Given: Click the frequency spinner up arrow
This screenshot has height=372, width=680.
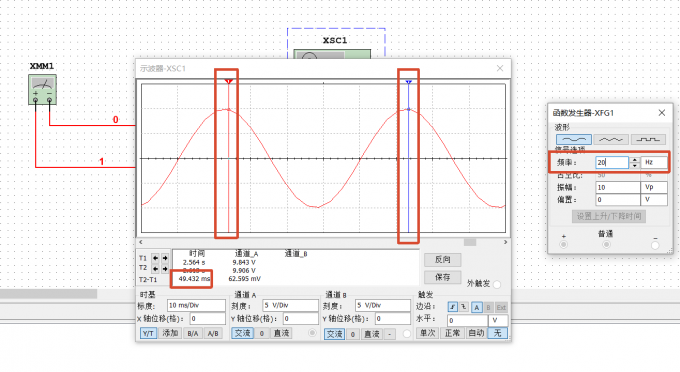Looking at the screenshot, I should (634, 160).
